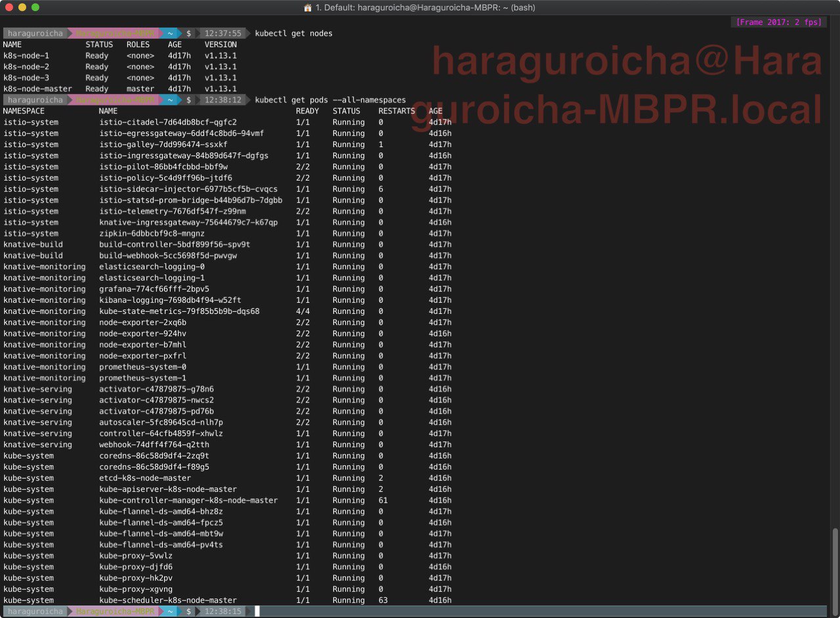
Task: Click the red close window button
Action: click(9, 7)
